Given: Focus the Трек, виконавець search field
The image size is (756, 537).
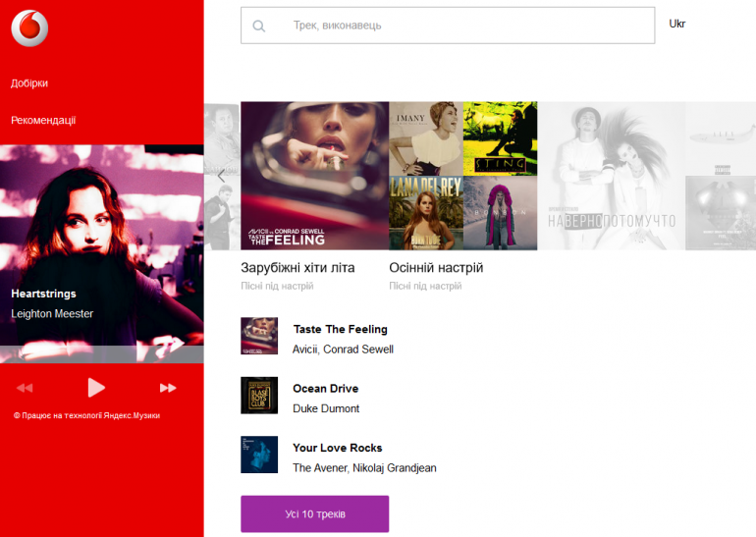Looking at the screenshot, I should 448,26.
